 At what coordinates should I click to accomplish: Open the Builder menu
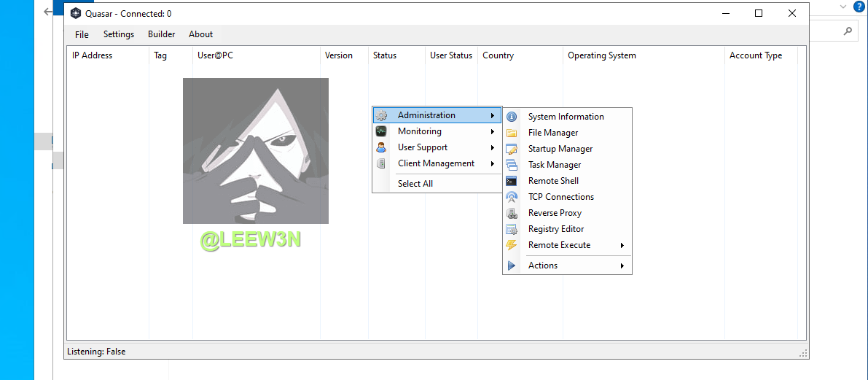161,34
